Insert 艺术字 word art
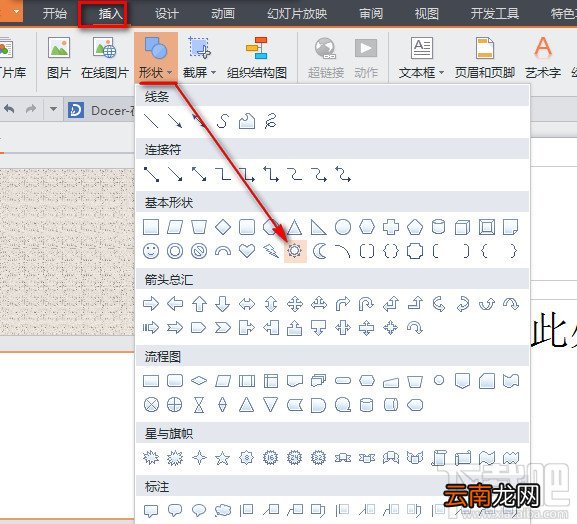Viewport: 577px width, 524px height. (543, 58)
